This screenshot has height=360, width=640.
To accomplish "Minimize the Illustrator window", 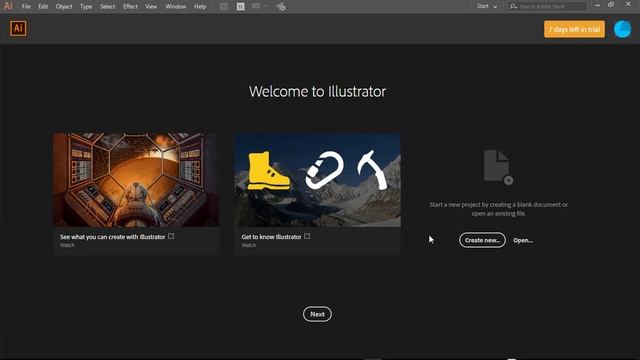I will pyautogui.click(x=598, y=5).
